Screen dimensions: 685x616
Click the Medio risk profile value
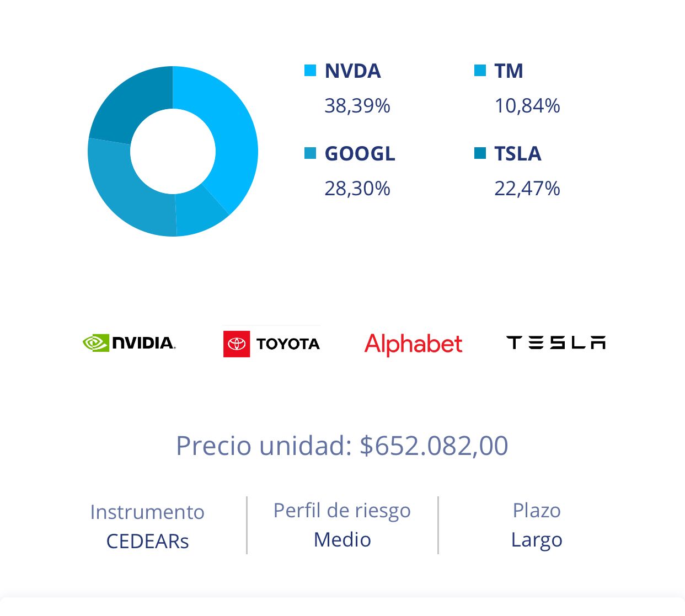(342, 540)
